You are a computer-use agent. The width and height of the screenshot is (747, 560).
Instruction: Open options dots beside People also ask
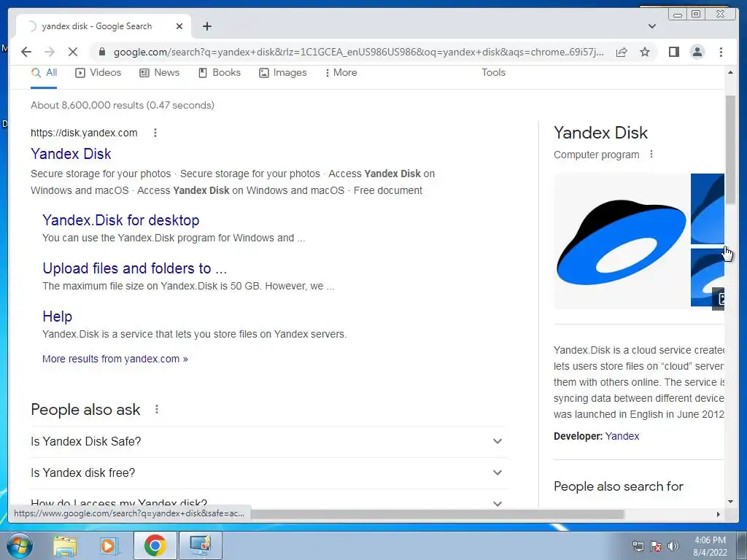(x=157, y=409)
